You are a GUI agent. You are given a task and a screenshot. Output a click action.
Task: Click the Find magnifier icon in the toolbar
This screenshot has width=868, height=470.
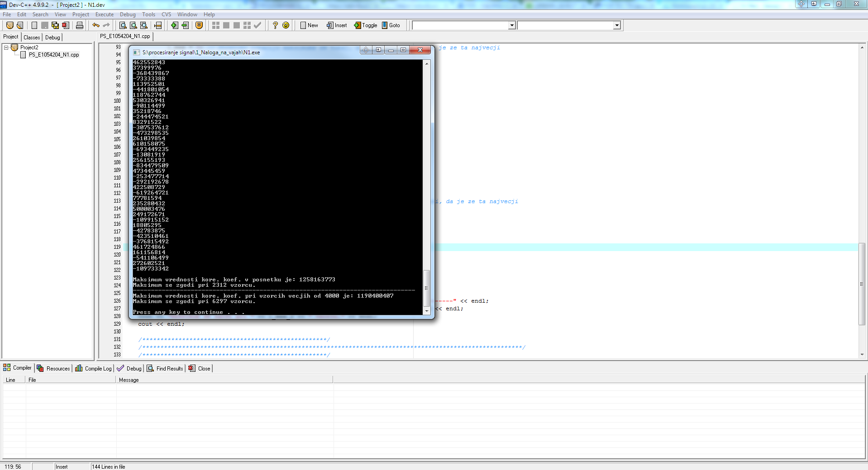click(123, 25)
